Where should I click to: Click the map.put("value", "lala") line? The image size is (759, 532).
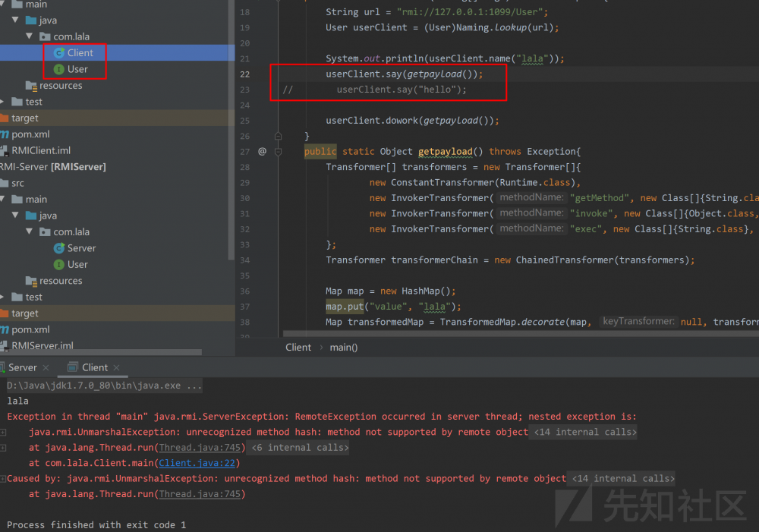[x=393, y=307]
